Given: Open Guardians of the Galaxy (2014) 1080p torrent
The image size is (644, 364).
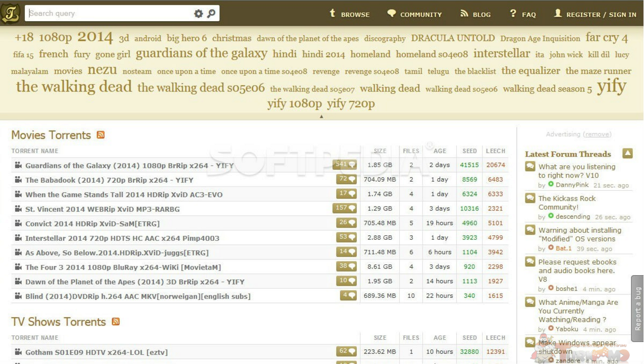Looking at the screenshot, I should pyautogui.click(x=129, y=165).
